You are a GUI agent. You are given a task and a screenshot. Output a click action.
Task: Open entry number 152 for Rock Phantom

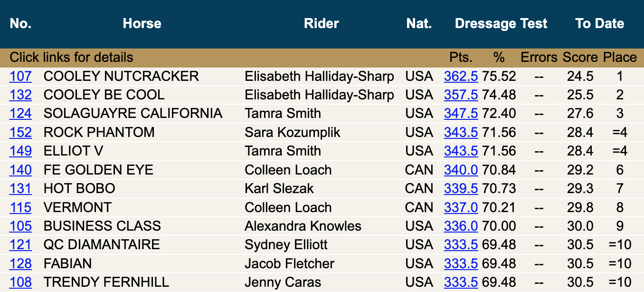pyautogui.click(x=20, y=132)
